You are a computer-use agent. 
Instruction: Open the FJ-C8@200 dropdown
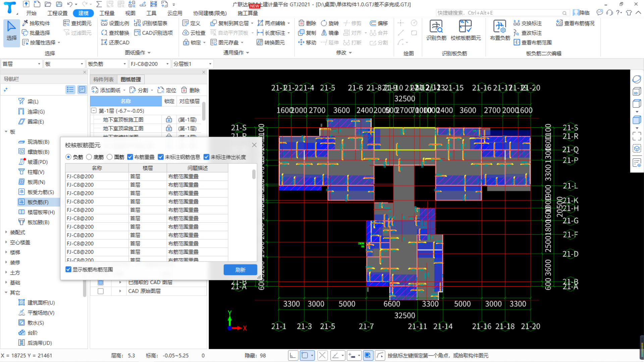click(150, 64)
